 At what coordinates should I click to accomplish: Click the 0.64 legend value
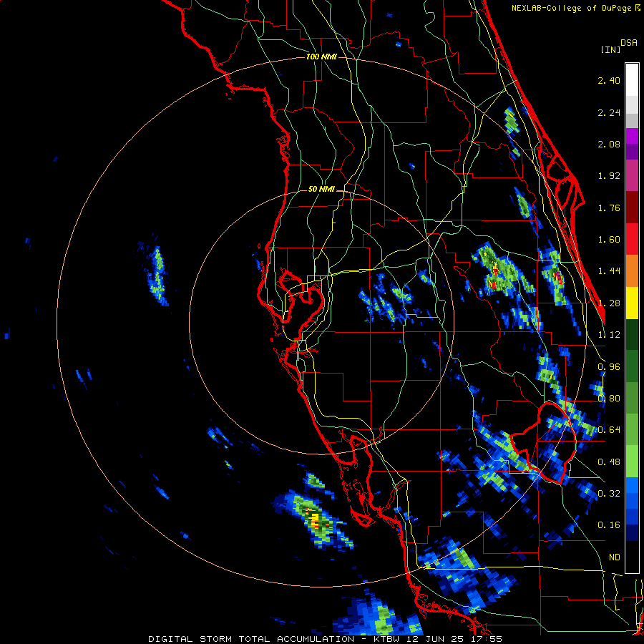[x=609, y=430]
